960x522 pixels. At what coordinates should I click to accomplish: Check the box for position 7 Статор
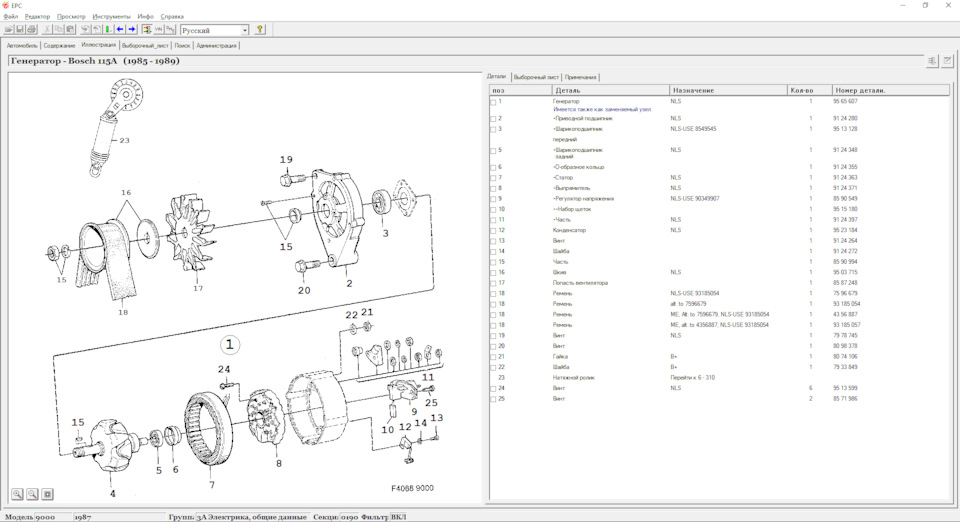493,178
